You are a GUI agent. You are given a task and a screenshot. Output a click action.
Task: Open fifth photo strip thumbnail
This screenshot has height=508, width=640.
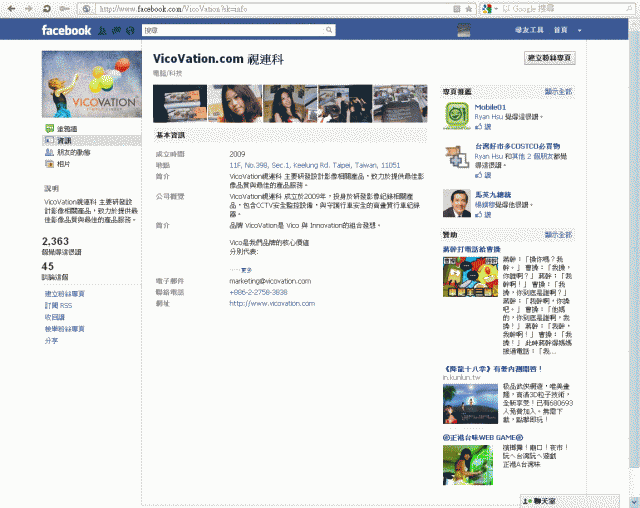[x=400, y=104]
